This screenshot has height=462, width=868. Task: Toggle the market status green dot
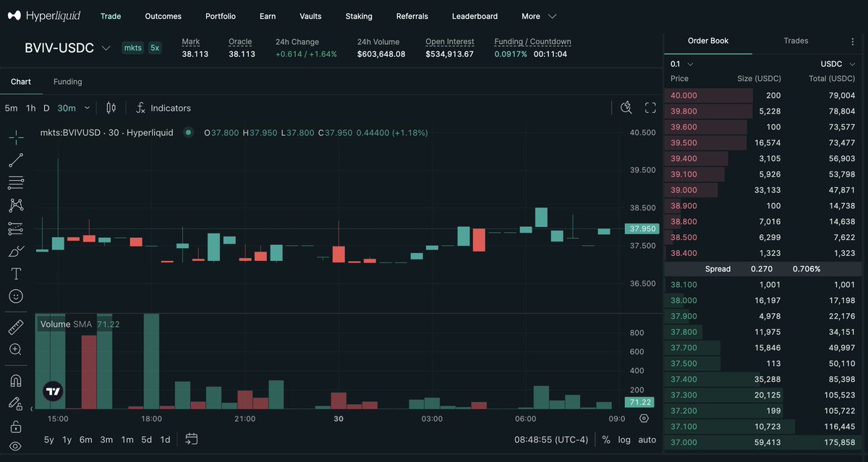point(188,133)
